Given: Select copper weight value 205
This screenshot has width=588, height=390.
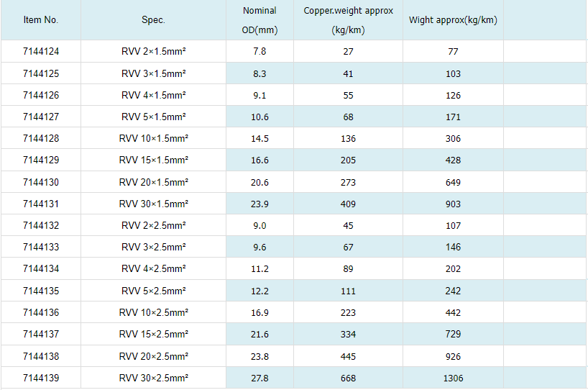Looking at the screenshot, I should click(349, 160).
